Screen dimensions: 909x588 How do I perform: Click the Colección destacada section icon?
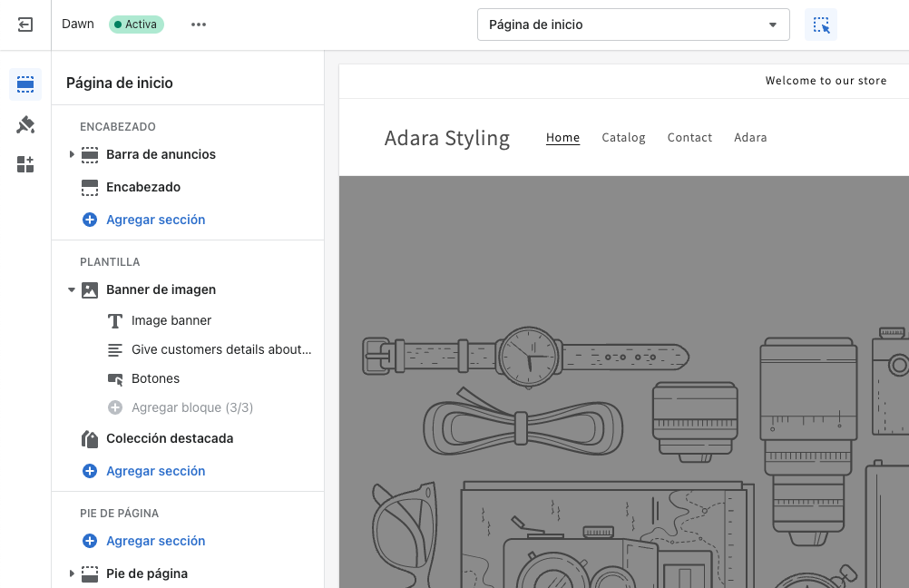[90, 439]
